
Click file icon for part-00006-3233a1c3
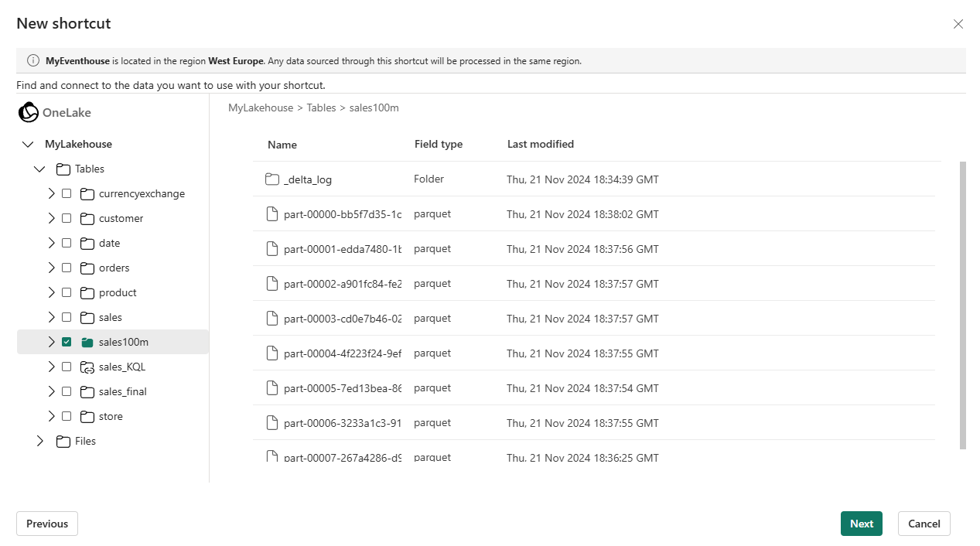click(271, 423)
